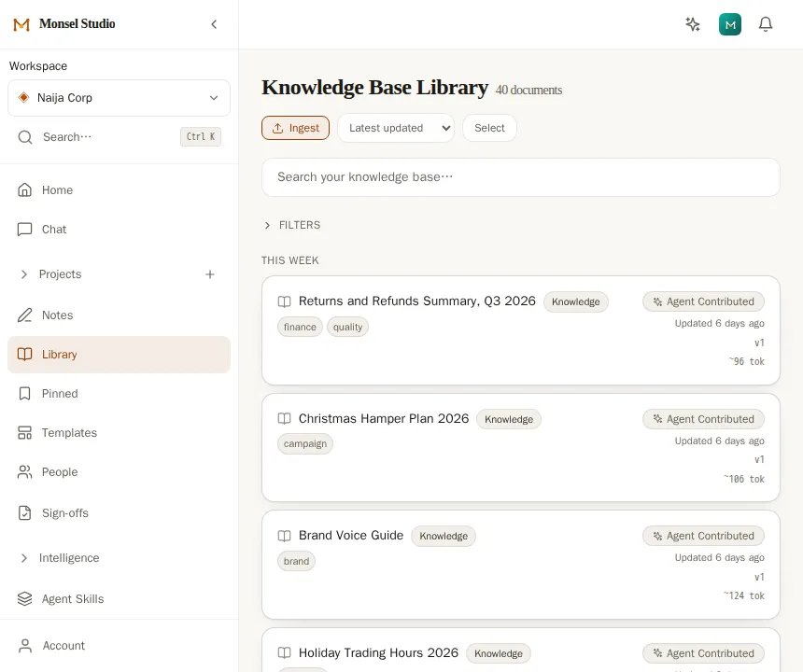Click Knowledge badge on Returns and Refunds card

tap(575, 302)
